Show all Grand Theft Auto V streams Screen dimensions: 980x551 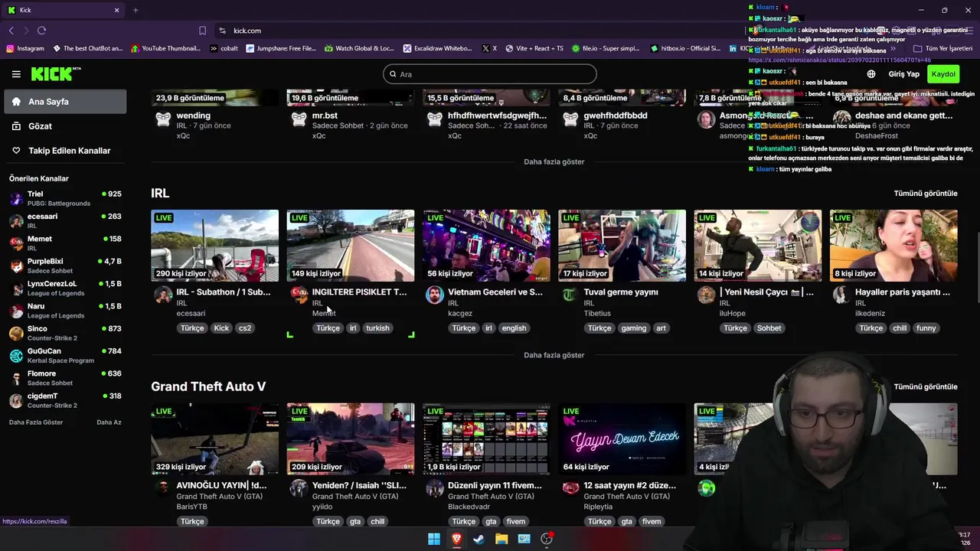point(926,386)
